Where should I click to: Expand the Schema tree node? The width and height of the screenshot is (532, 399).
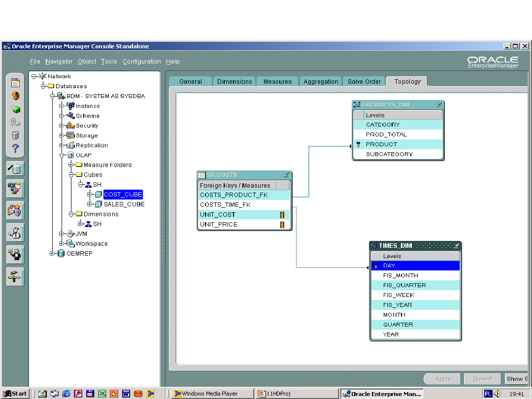pyautogui.click(x=62, y=116)
